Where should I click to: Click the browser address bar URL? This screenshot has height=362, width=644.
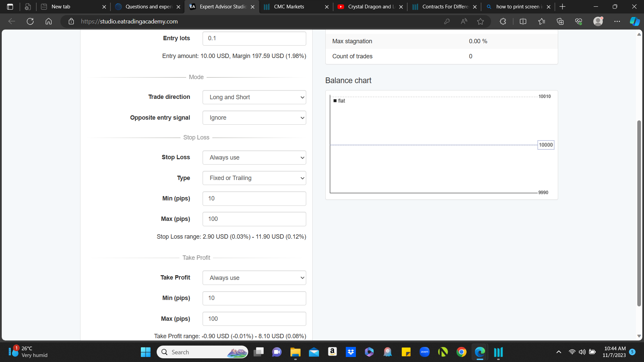[x=129, y=21]
